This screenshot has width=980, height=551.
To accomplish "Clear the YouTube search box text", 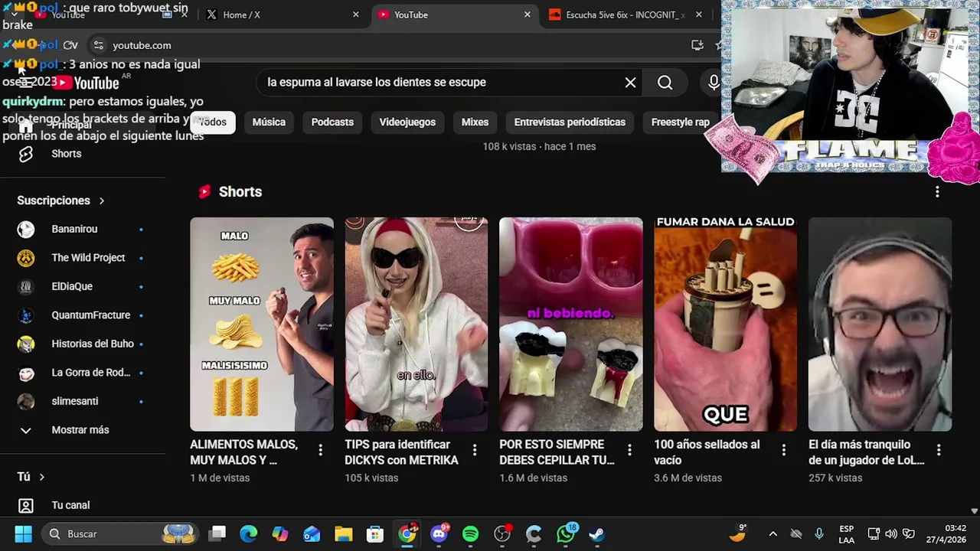I will (x=630, y=83).
